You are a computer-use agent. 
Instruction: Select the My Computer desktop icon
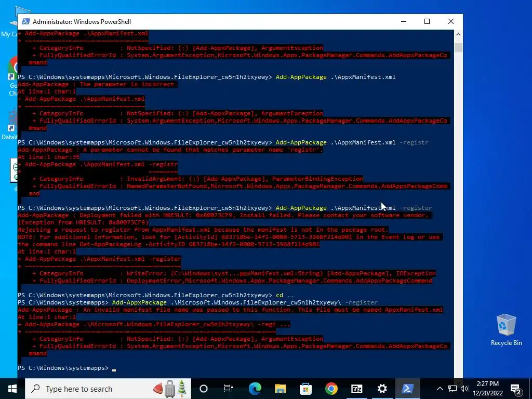[x=9, y=22]
